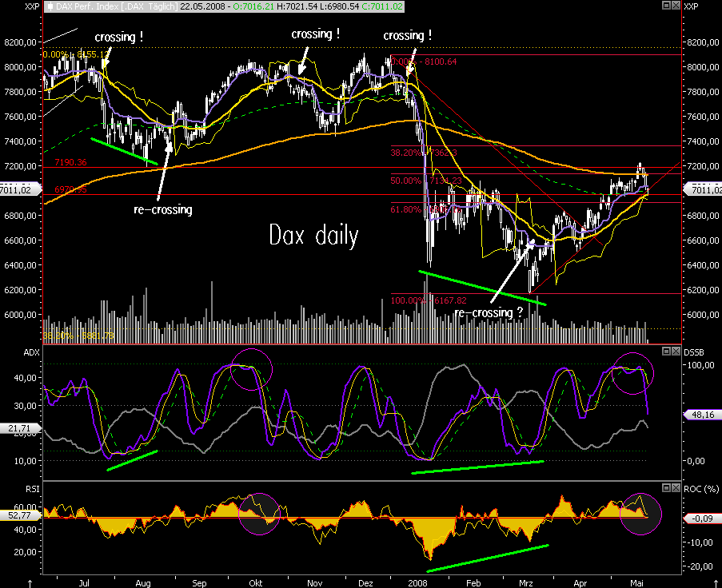722x588 pixels.
Task: Maximize the ADX indicator pane
Action: point(666,351)
